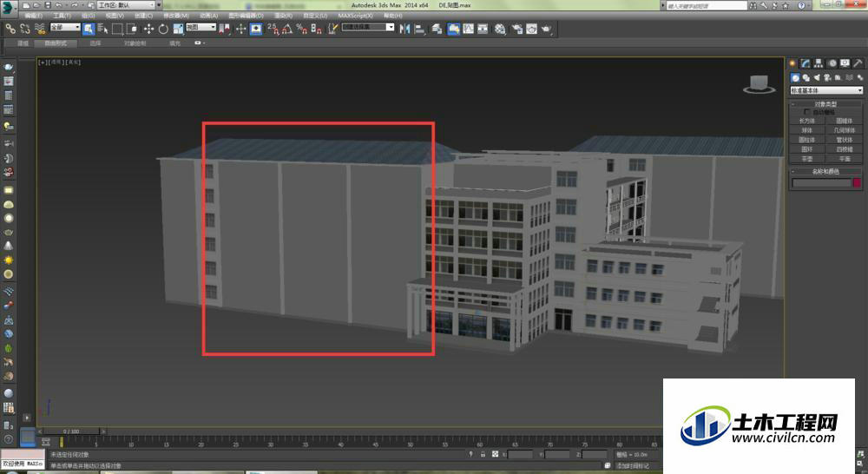Click the 平面 plane button
868x474 pixels.
[845, 158]
